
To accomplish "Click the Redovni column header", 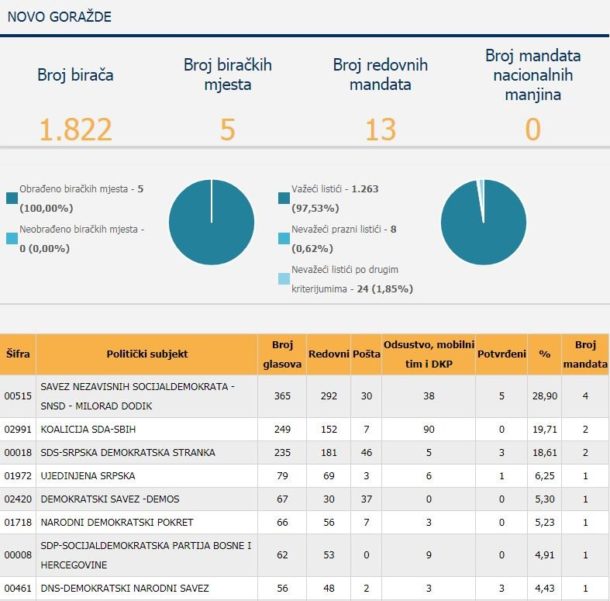I will 328,354.
